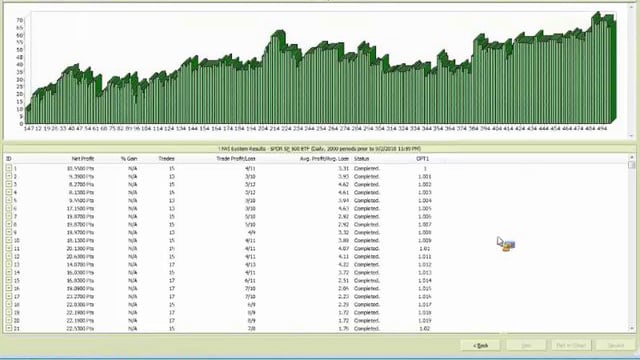The height and width of the screenshot is (360, 640).
Task: Expand result row ID 12
Action: tap(9, 256)
